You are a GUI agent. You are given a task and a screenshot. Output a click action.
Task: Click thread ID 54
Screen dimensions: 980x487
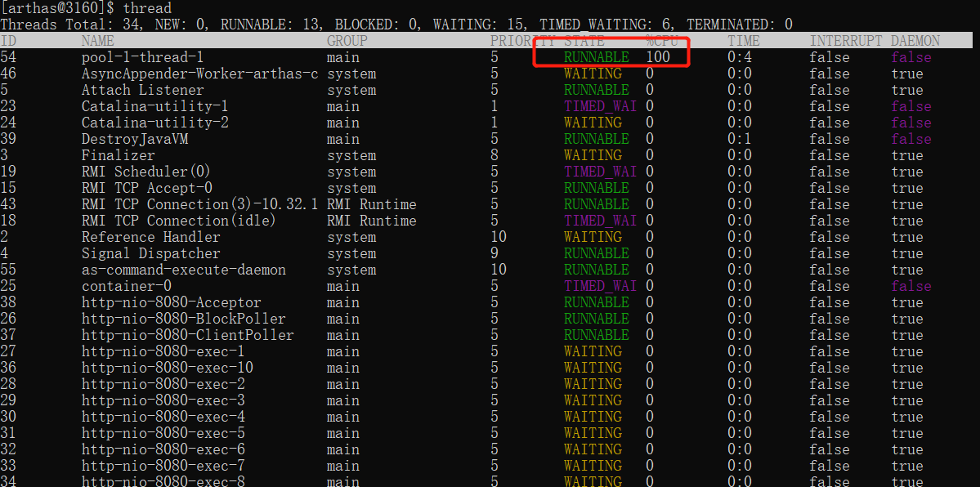[8, 57]
